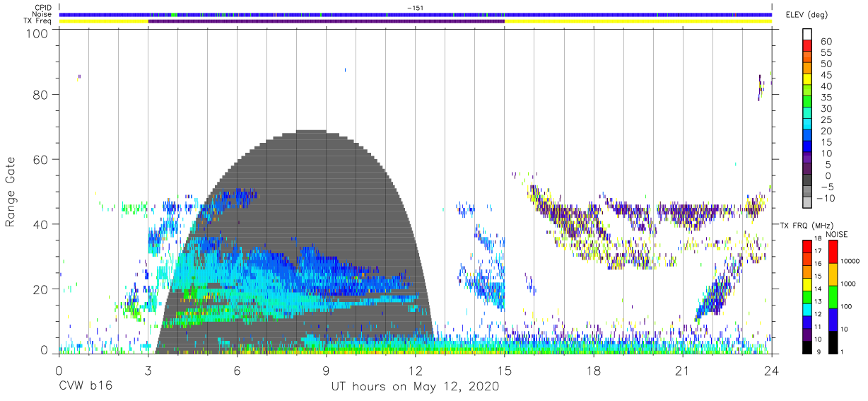Select the black segment of the TX FRQ color bar

point(807,347)
